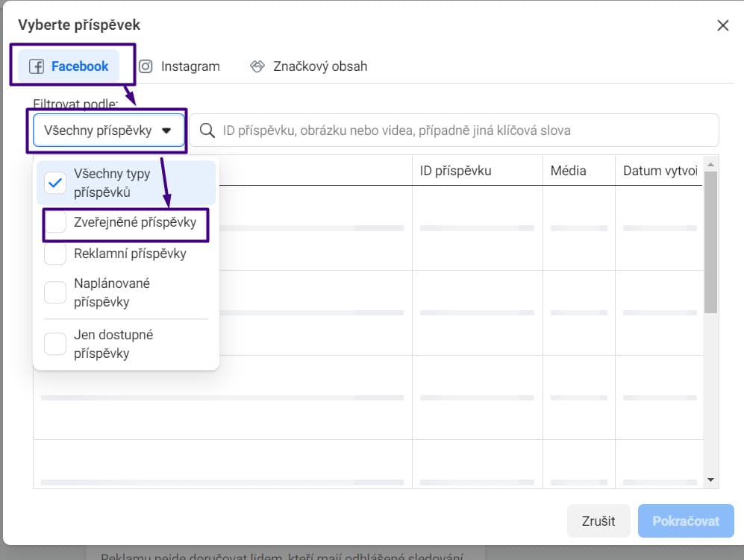Click the Facebook logo icon in tab
Screen dimensions: 744x560
[37, 66]
